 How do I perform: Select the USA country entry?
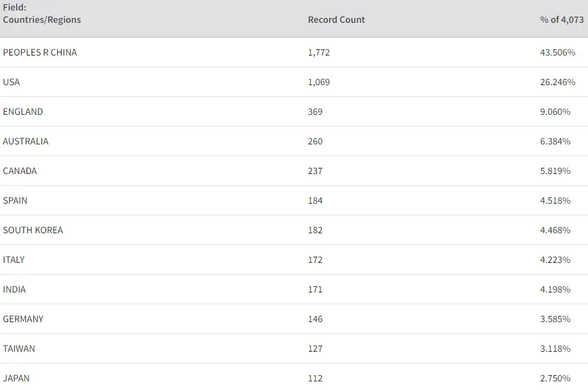[12, 82]
